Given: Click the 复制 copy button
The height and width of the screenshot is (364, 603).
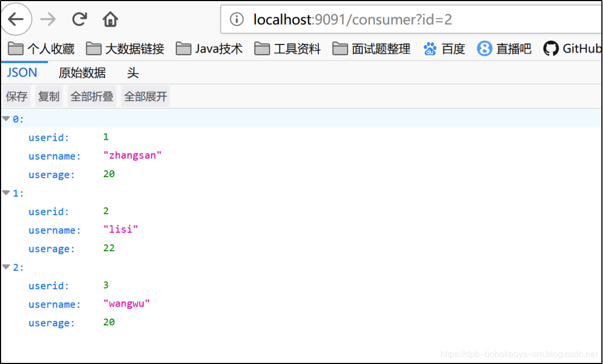Looking at the screenshot, I should (x=49, y=96).
